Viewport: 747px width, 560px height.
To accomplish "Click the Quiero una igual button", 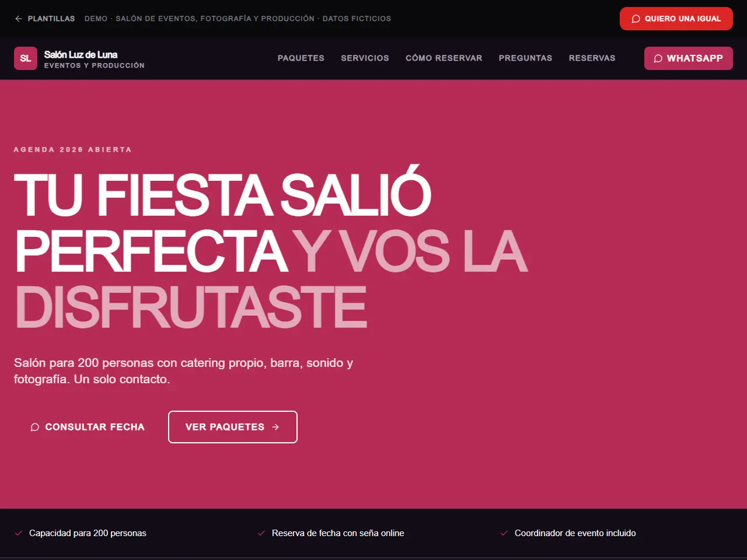I will 676,19.
